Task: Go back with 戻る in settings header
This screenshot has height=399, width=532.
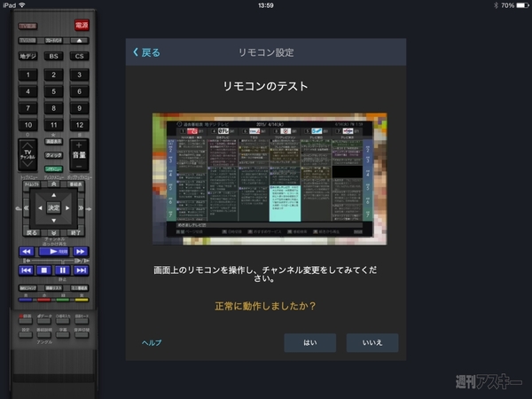Action: tap(146, 52)
